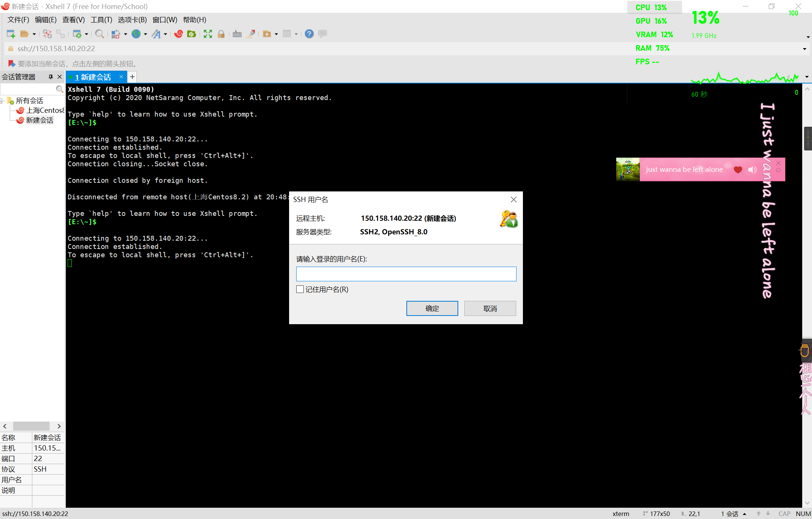Select 文件(F) from the menu bar

click(x=17, y=20)
